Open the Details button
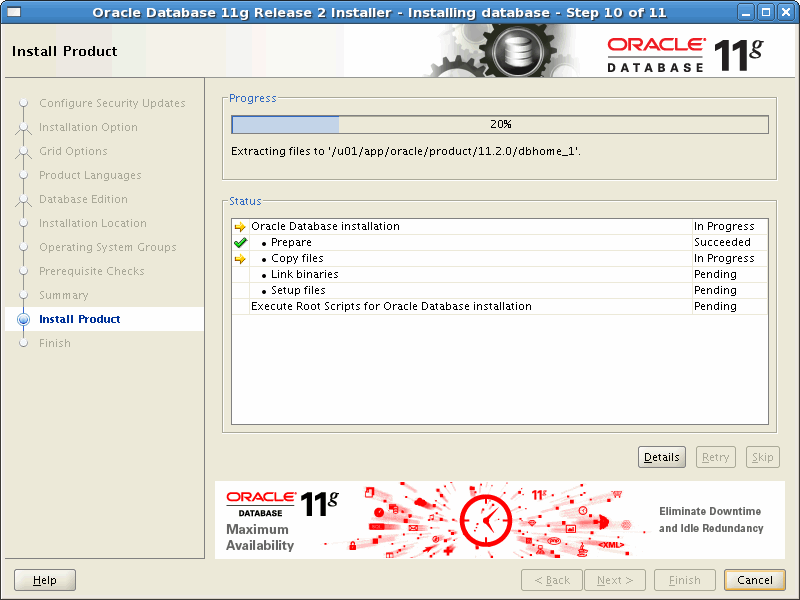This screenshot has height=600, width=800. tap(662, 457)
